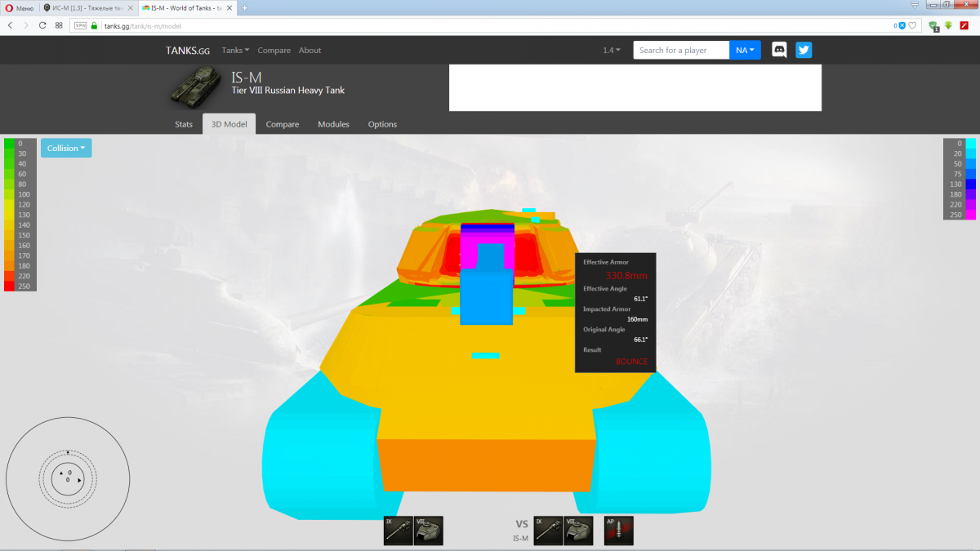Expand the Tanks navigation dropdown

[235, 50]
